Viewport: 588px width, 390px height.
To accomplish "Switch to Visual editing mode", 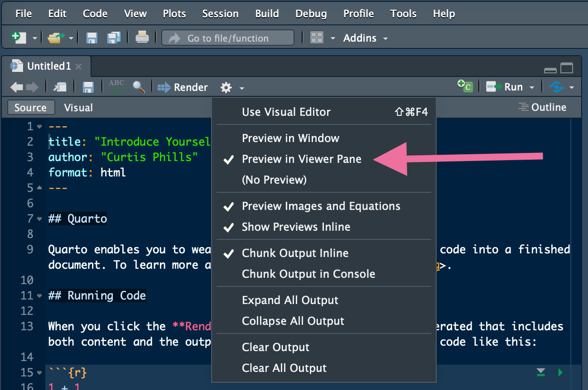I will [x=78, y=108].
